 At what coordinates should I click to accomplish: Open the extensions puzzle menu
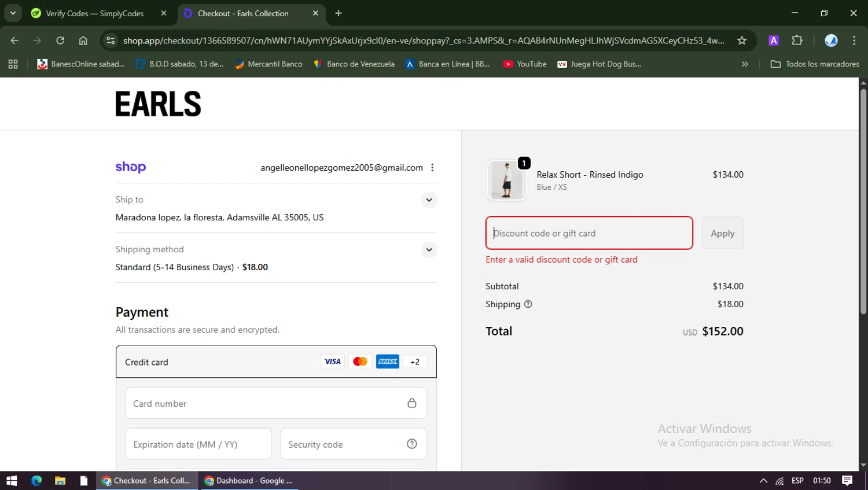pos(797,40)
